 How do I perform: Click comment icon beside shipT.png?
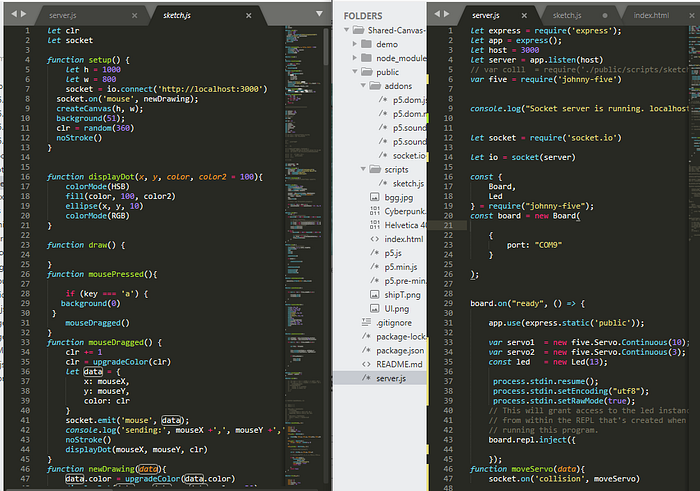(x=375, y=295)
